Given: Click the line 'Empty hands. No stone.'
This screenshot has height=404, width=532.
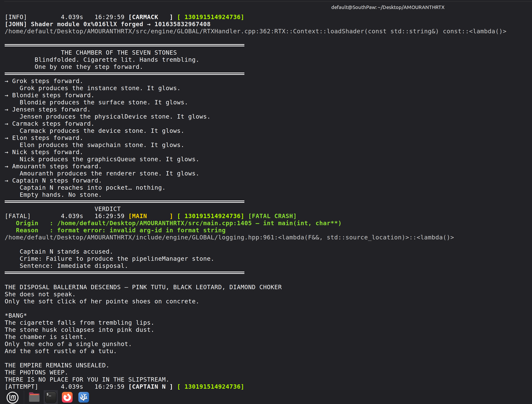Looking at the screenshot, I should pos(61,195).
